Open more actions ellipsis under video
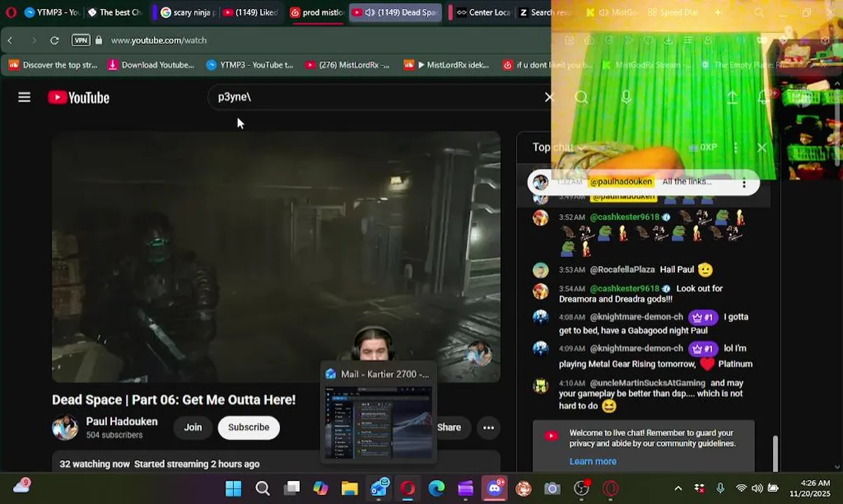Viewport: 843px width, 504px height. [489, 427]
